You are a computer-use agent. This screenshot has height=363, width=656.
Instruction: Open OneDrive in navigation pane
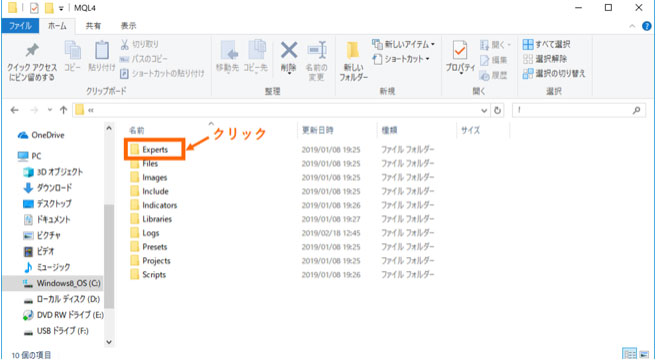pyautogui.click(x=41, y=135)
